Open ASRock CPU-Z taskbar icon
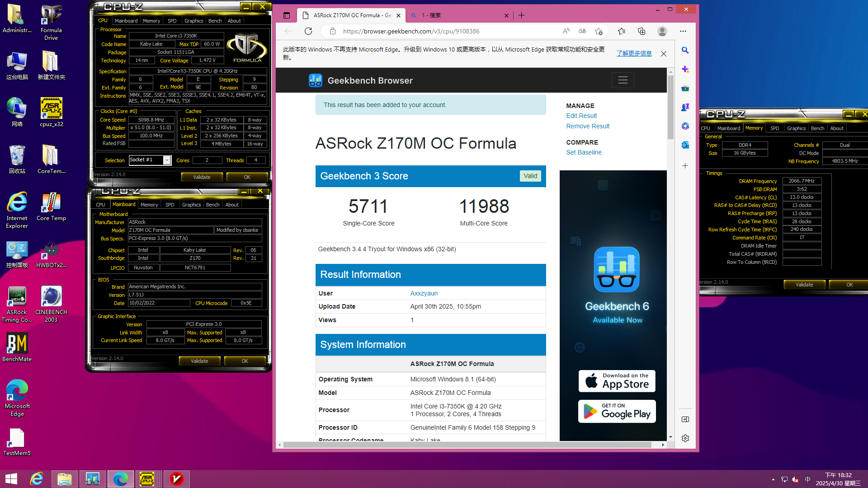Viewport: 868px width, 488px height. point(147,479)
